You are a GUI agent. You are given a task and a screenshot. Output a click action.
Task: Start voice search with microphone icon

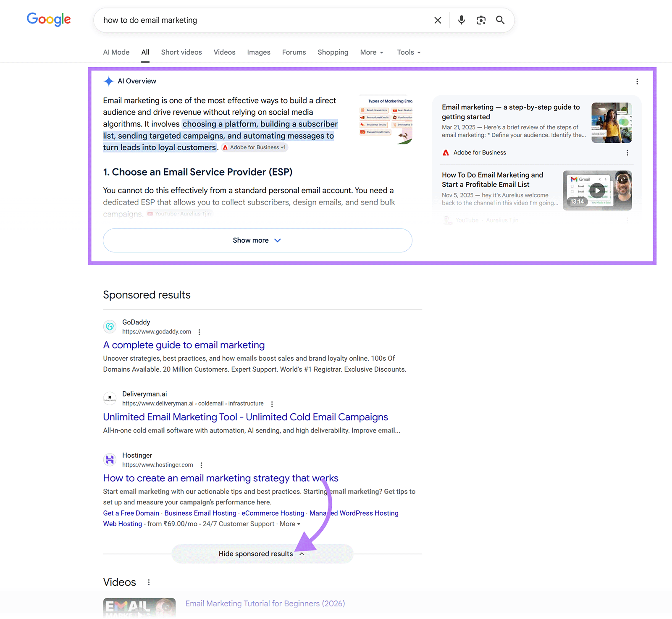click(x=462, y=20)
